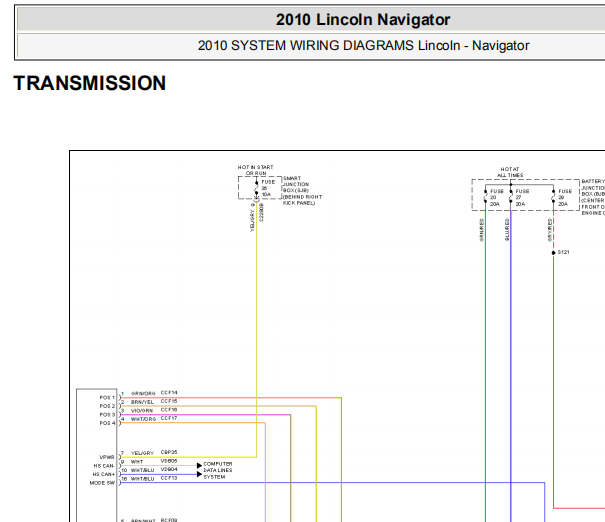Click the CCF13 circuit code
The image size is (605, 522).
169,478
